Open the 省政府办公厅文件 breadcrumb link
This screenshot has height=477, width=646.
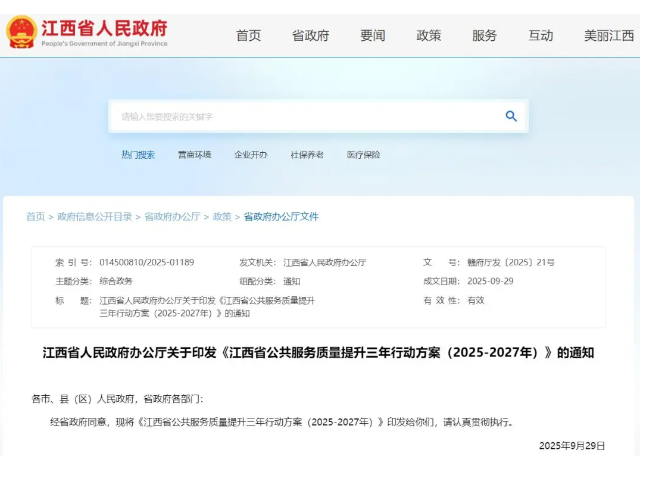pyautogui.click(x=281, y=216)
